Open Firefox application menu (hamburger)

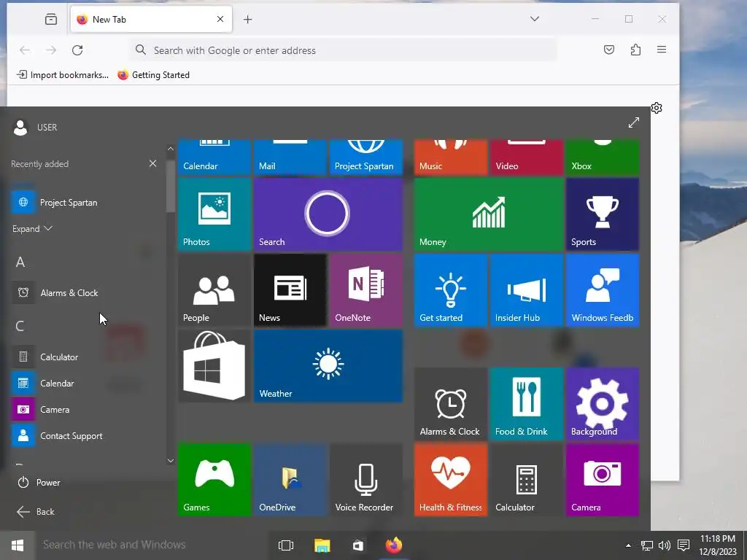pos(661,50)
